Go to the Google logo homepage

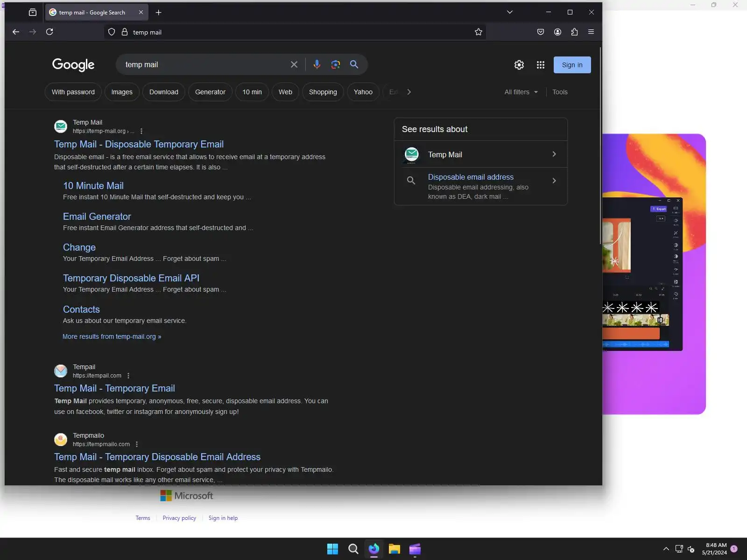pos(73,65)
